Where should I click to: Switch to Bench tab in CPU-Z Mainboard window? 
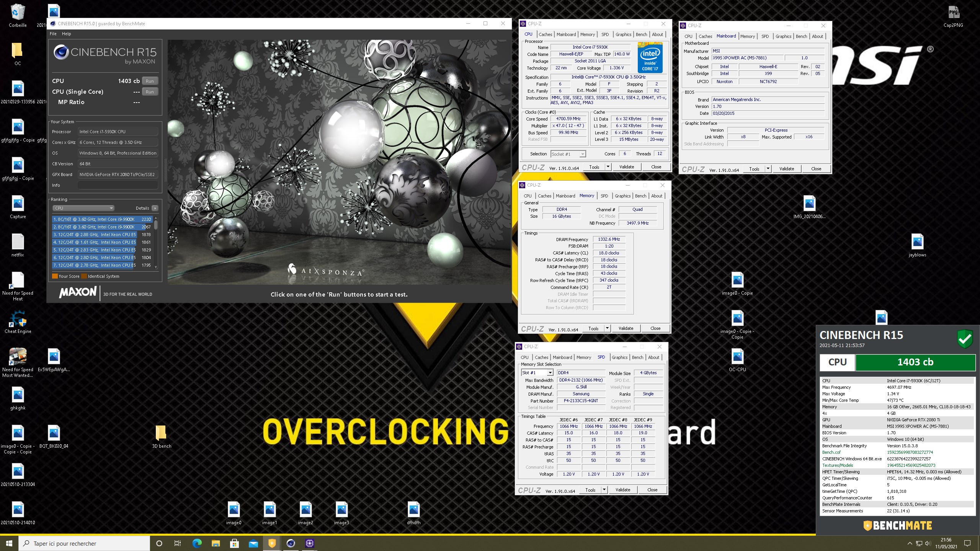coord(801,36)
